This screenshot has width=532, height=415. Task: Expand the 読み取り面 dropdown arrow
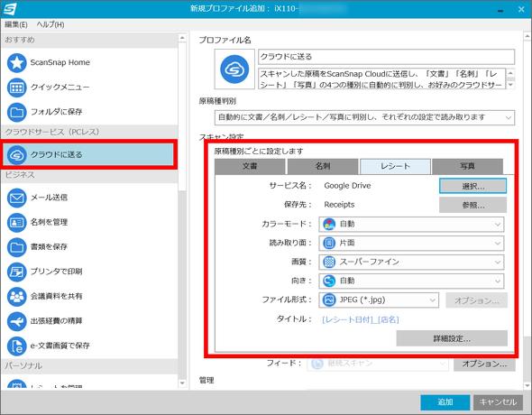[x=498, y=244]
